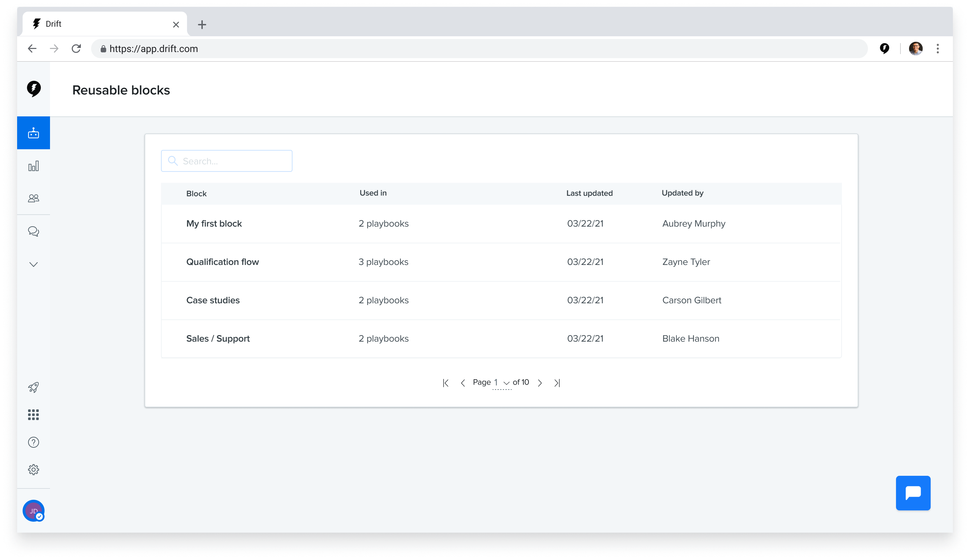This screenshot has width=970, height=560.
Task: Open the Conversations chat bubbles icon
Action: coord(34,231)
